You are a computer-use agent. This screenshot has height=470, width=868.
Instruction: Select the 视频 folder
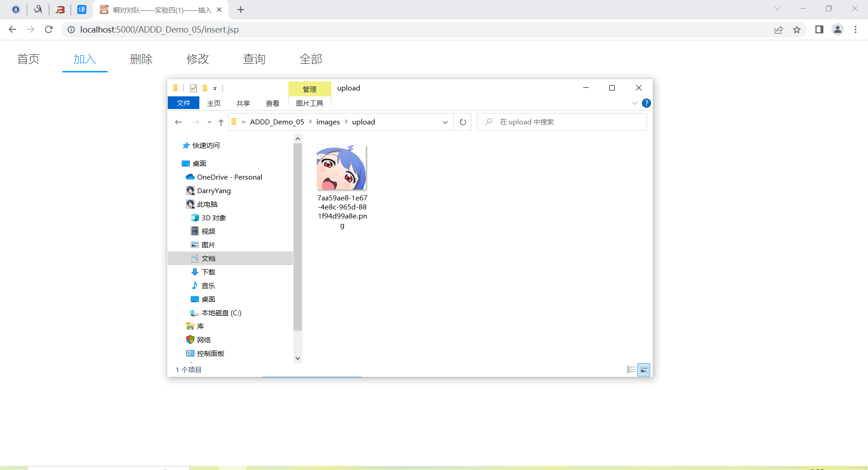[x=208, y=231]
